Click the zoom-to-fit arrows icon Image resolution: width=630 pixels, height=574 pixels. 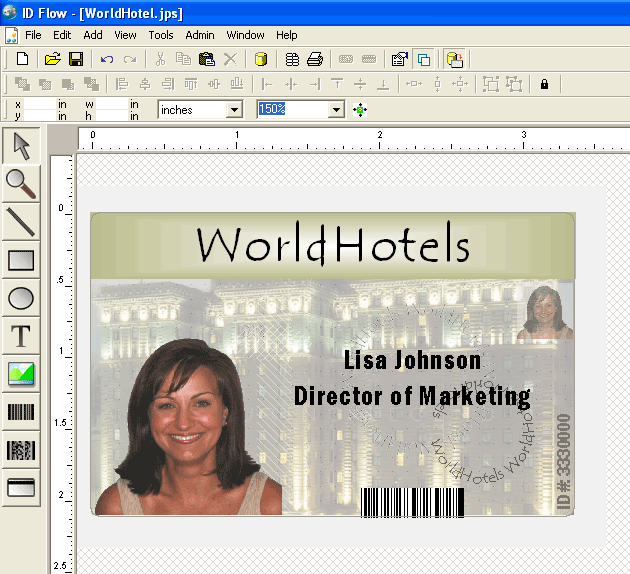[x=360, y=110]
